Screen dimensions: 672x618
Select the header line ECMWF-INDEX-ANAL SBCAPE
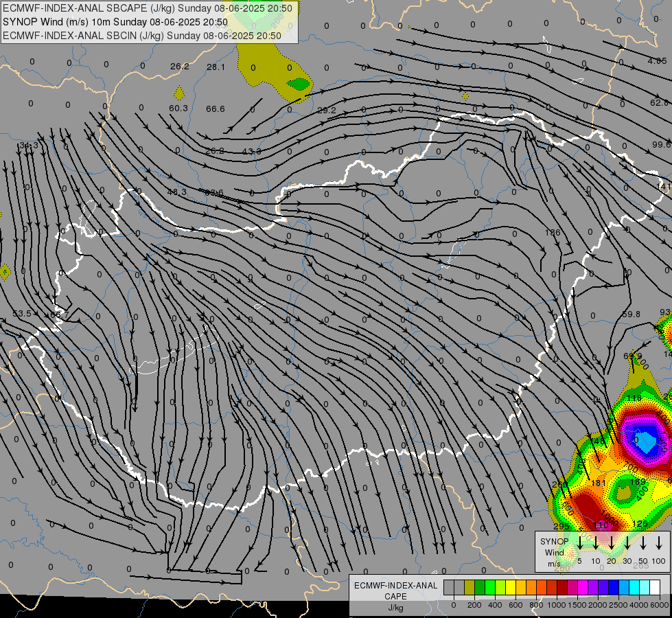click(x=148, y=8)
